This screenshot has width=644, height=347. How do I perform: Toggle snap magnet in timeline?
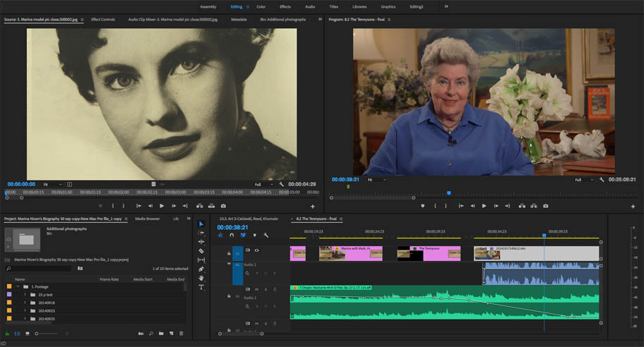(x=232, y=236)
